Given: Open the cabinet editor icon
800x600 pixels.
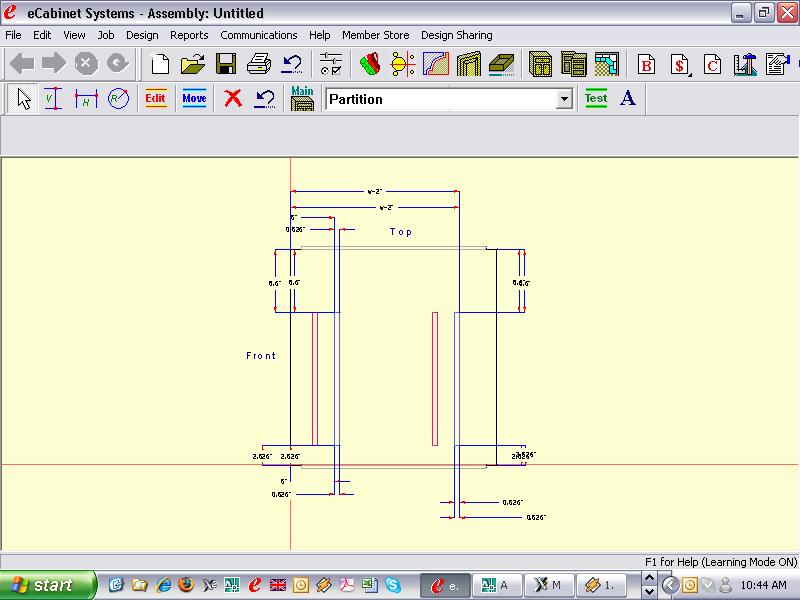Looking at the screenshot, I should (540, 64).
